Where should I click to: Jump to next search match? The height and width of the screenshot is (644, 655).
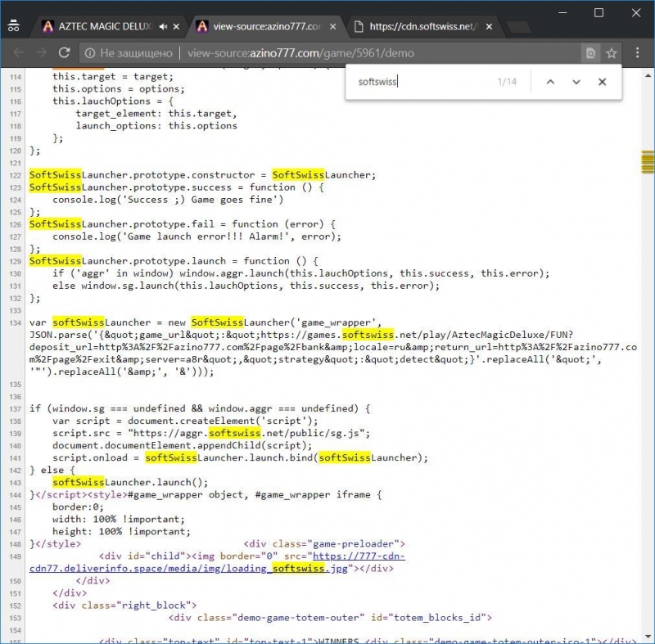576,82
